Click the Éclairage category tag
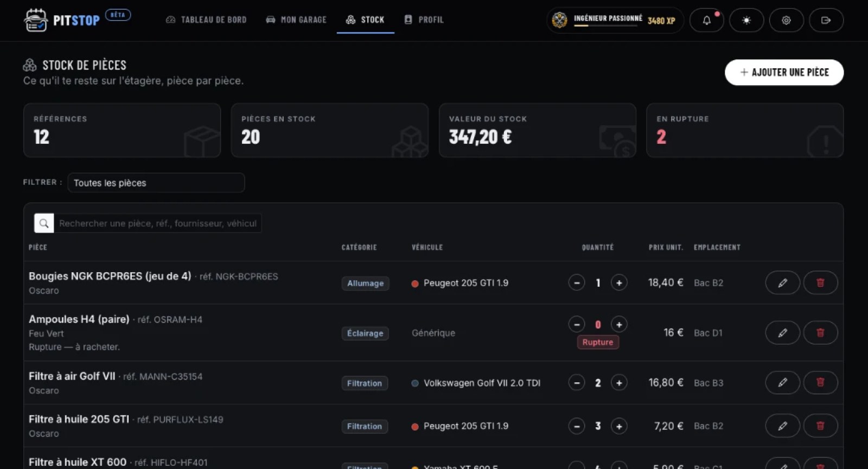This screenshot has height=469, width=868. pyautogui.click(x=365, y=333)
